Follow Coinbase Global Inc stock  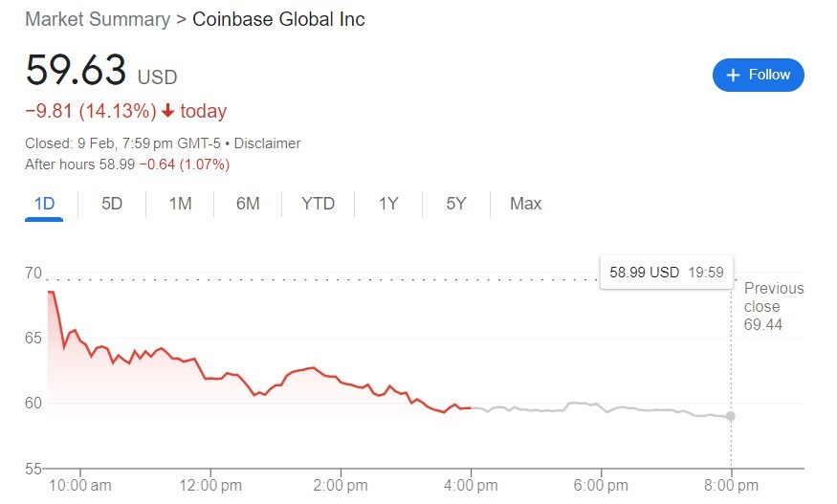point(758,75)
